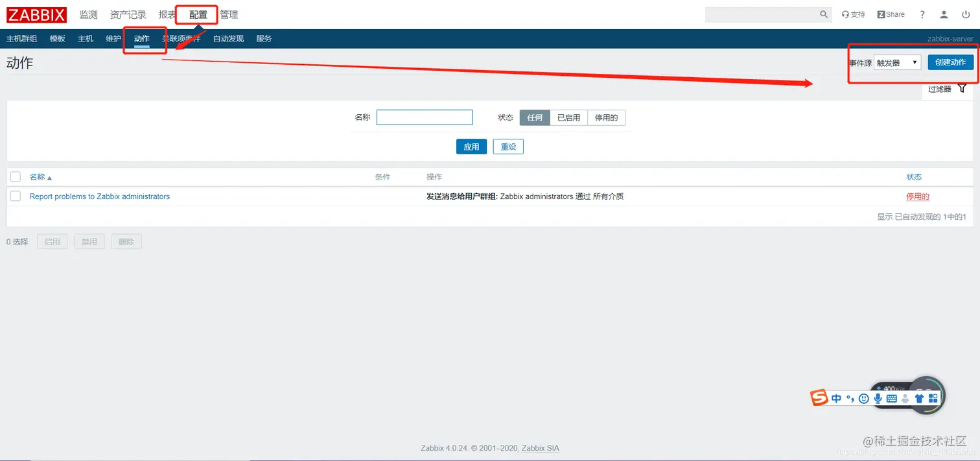This screenshot has width=980, height=461.
Task: Switch Sogou Chinese 中 input mode
Action: tap(836, 399)
